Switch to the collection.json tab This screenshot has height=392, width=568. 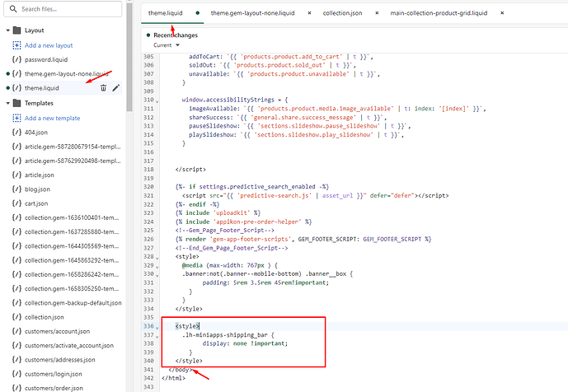click(342, 13)
